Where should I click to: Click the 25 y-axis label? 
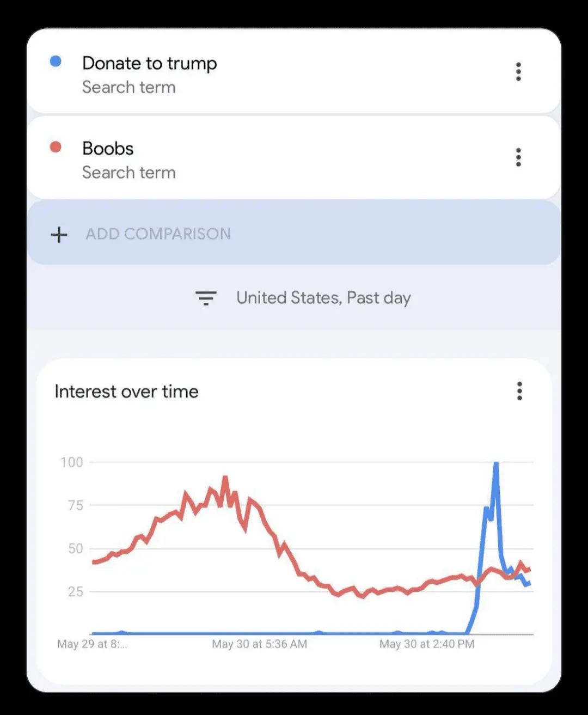[x=76, y=591]
